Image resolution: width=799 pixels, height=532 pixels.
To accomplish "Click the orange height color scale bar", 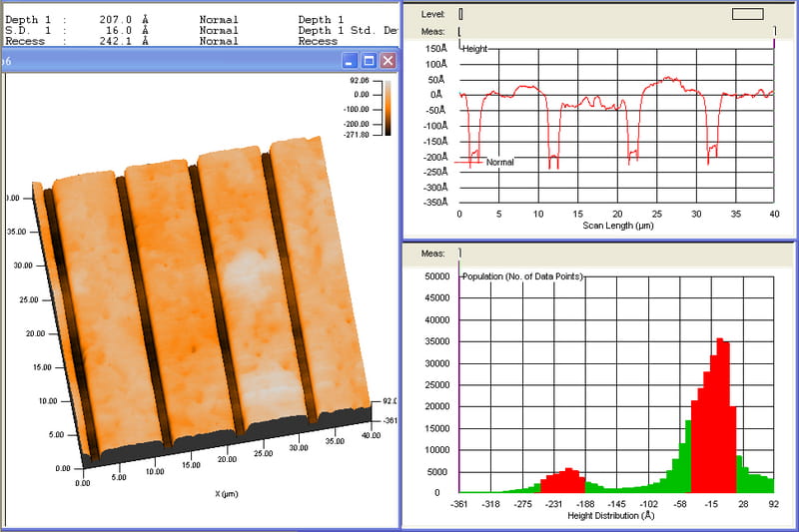I will pos(388,108).
